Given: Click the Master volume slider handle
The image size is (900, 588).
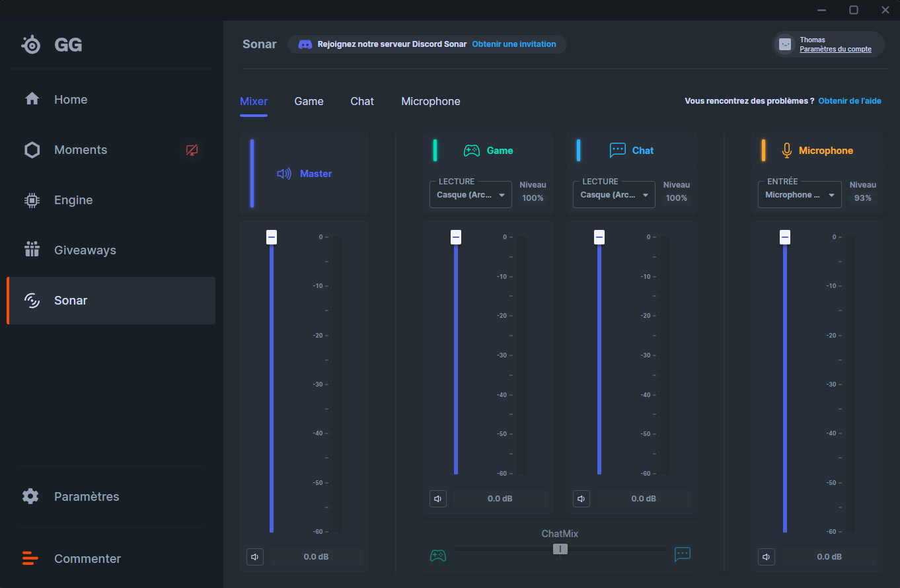Looking at the screenshot, I should 272,237.
